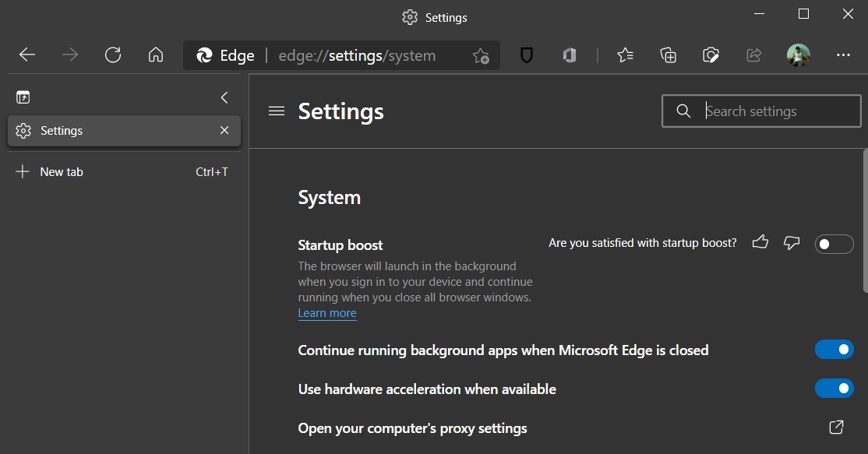868x454 pixels.
Task: Click the vertical tabs icon
Action: coord(23,97)
